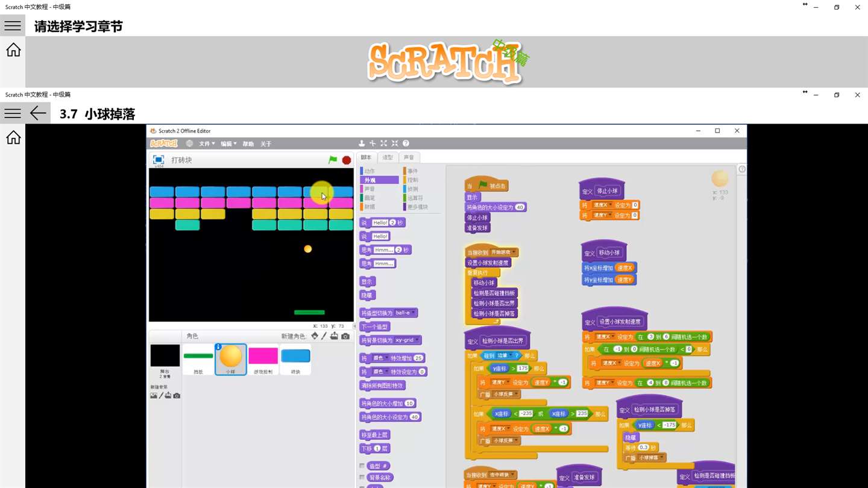Select the 游戏控制 sprite thumbnail
868x488 pixels.
[x=263, y=360]
